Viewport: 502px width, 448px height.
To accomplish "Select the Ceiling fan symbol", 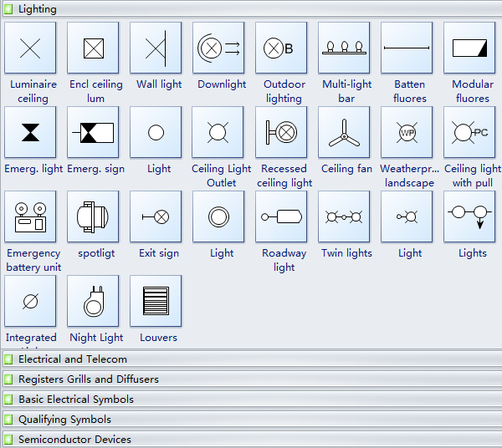I will (344, 132).
